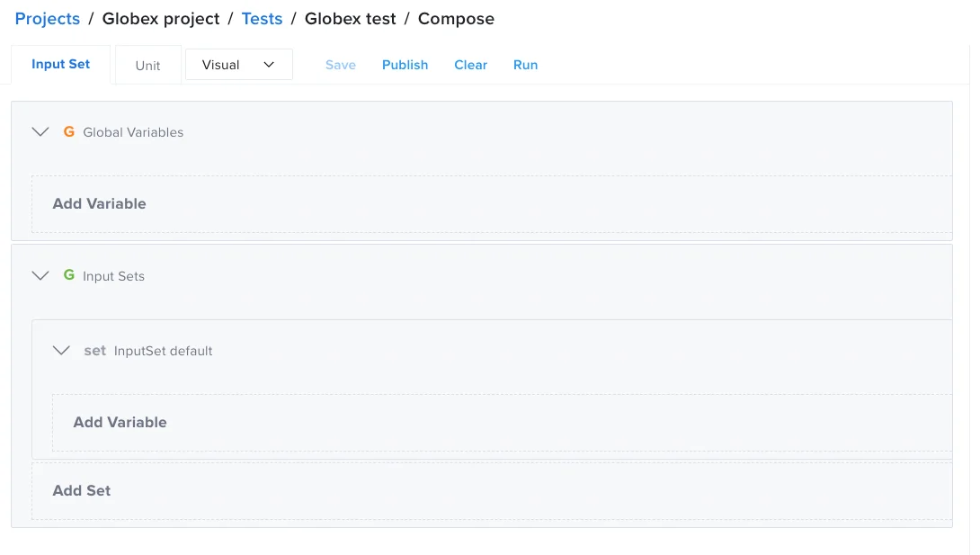Clear the compose form
Viewport: 980px width, 555px height.
point(470,64)
